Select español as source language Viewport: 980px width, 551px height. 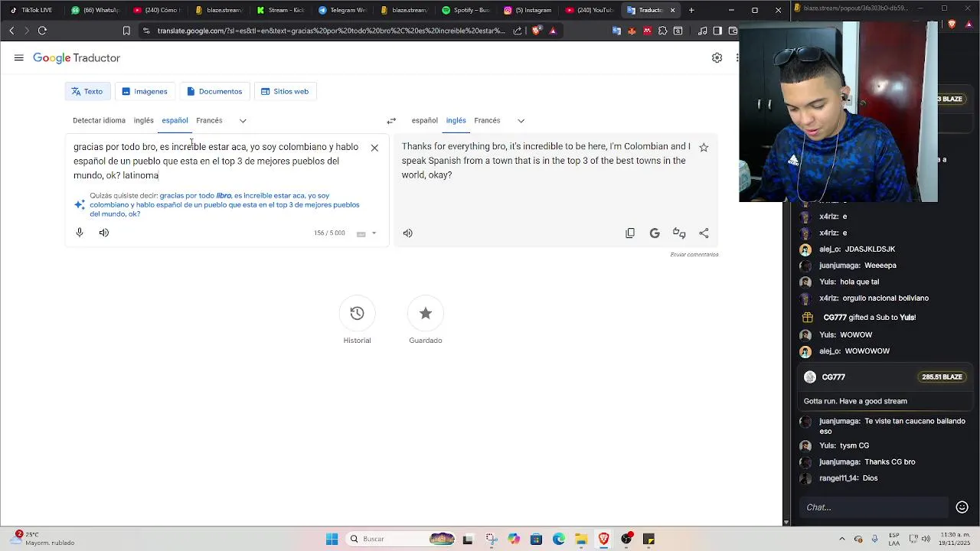tap(175, 121)
